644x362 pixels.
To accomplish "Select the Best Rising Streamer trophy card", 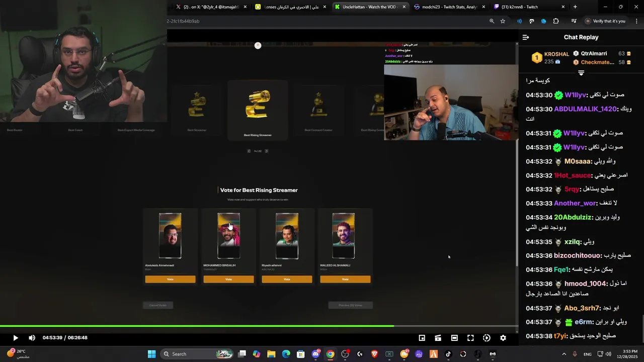I will pos(258,110).
